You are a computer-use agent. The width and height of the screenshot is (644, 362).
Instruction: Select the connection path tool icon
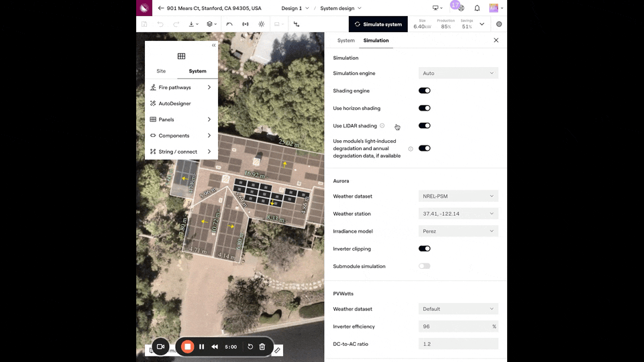(297, 24)
